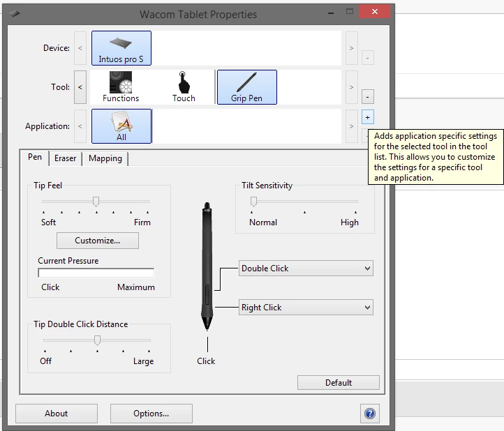Click the Current Pressure bar
Image resolution: width=504 pixels, height=431 pixels.
point(96,273)
